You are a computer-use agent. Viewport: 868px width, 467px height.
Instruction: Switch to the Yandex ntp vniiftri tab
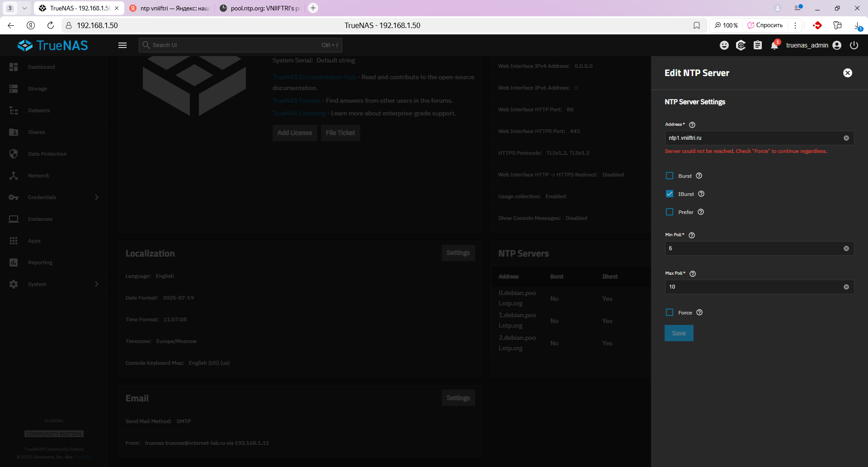coord(169,8)
